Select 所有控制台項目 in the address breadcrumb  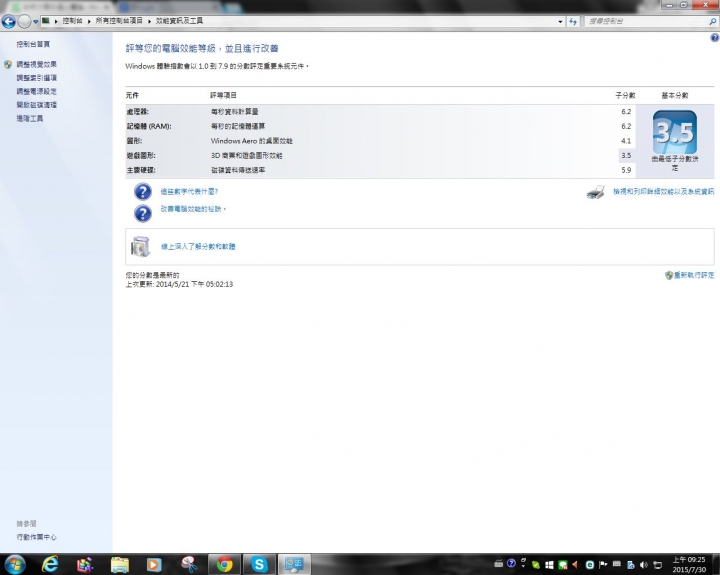(x=119, y=21)
